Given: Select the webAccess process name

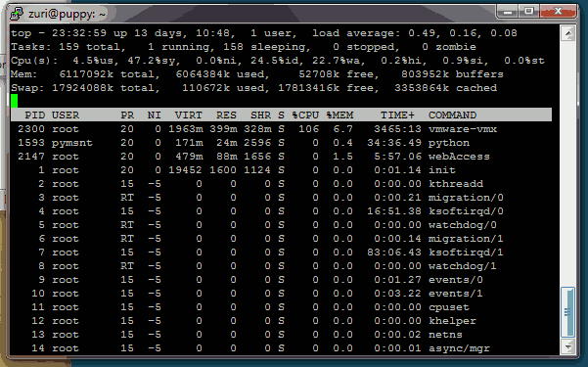Looking at the screenshot, I should (459, 157).
